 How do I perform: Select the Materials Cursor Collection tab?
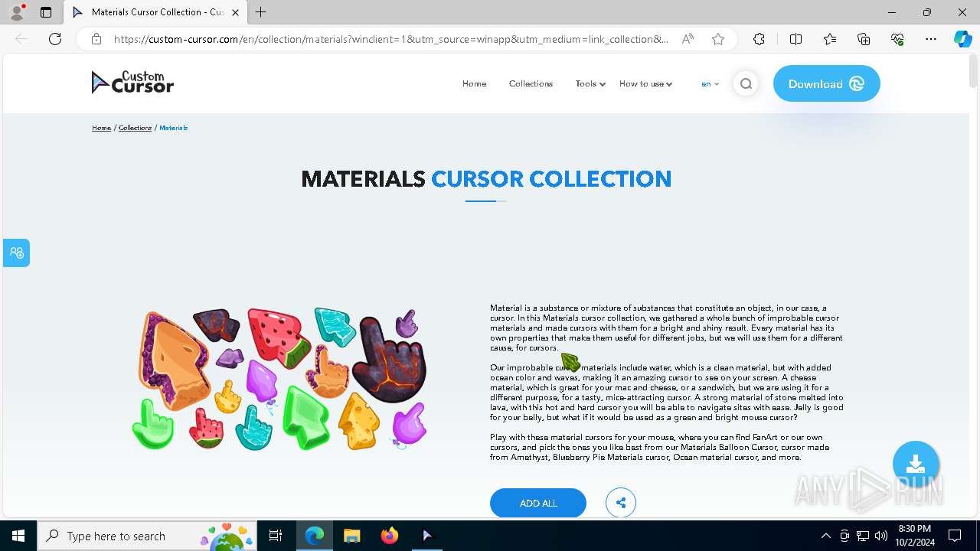point(155,12)
